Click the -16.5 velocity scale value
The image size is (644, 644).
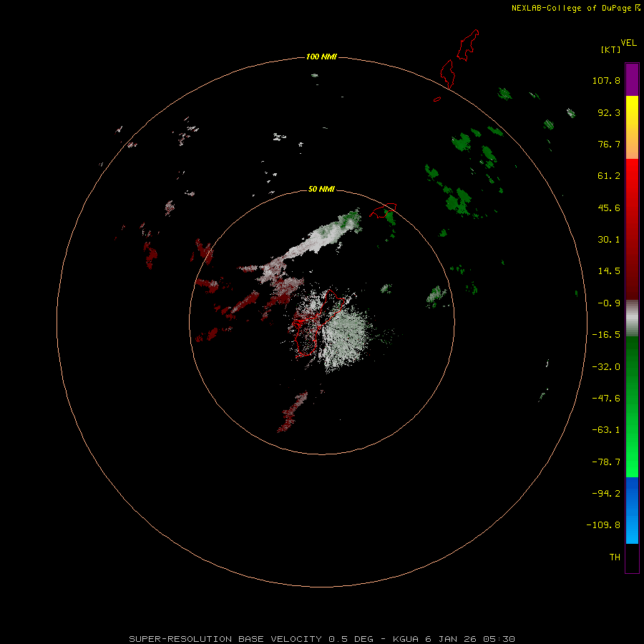tap(606, 335)
